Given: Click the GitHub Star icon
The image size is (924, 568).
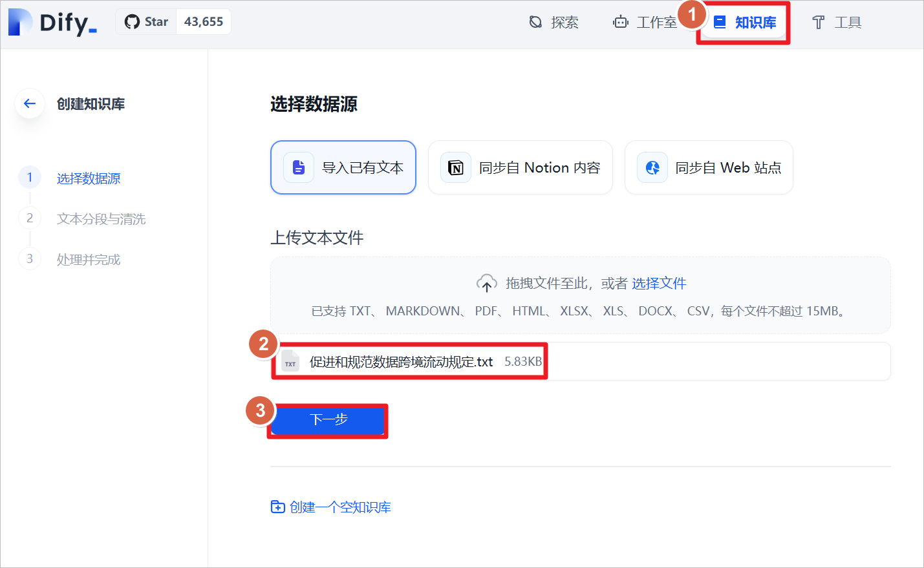Looking at the screenshot, I should click(133, 22).
